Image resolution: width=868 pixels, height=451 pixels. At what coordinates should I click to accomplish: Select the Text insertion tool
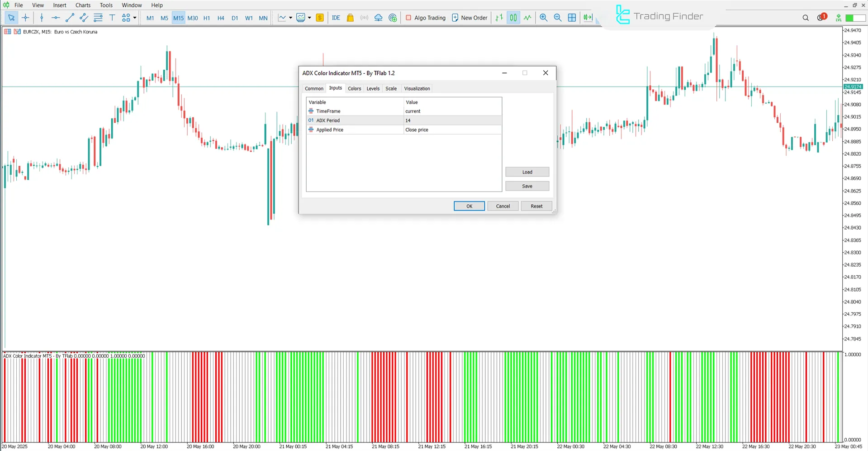[x=112, y=18]
